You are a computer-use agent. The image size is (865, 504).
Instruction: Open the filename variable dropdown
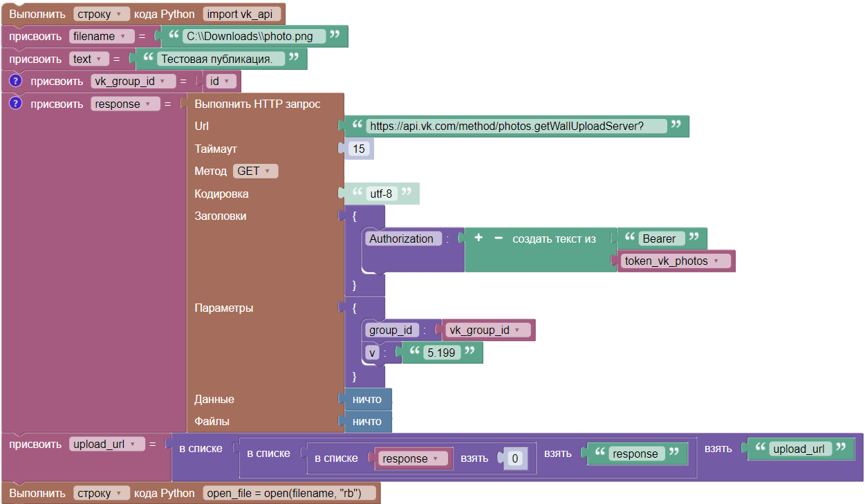point(102,37)
